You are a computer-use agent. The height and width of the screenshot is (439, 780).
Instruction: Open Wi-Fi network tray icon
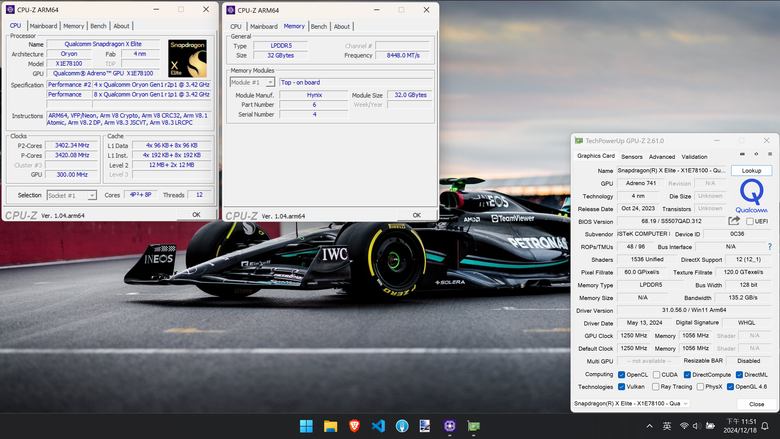coord(684,426)
